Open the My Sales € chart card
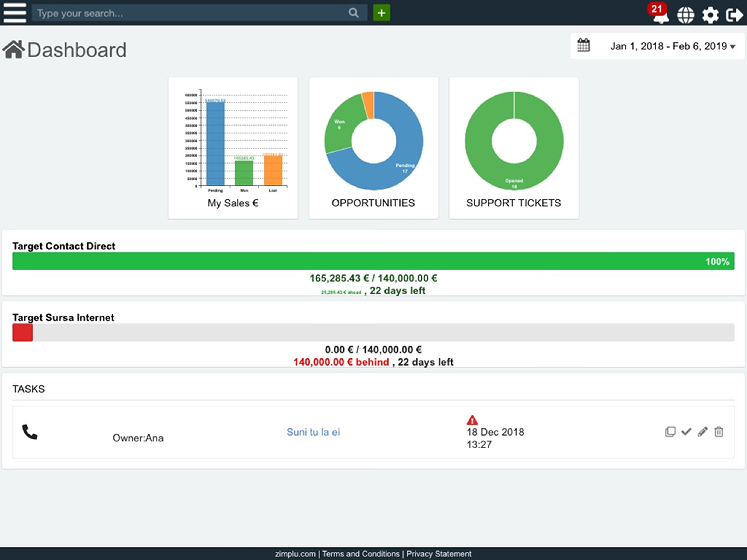 tap(233, 148)
